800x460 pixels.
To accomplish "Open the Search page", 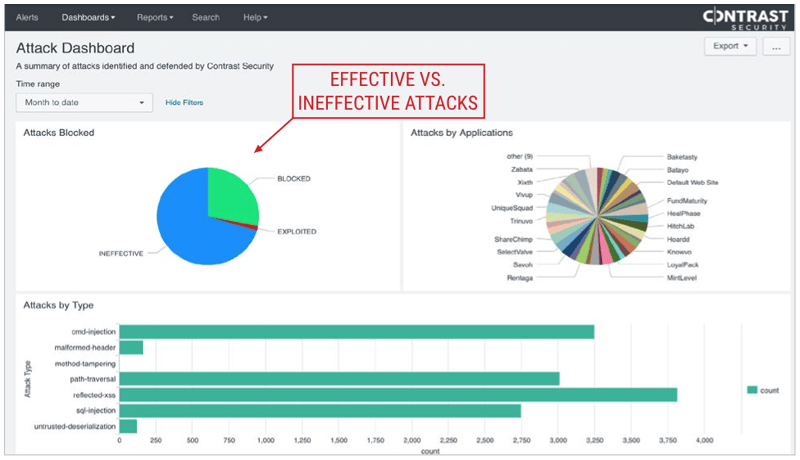I will point(206,18).
